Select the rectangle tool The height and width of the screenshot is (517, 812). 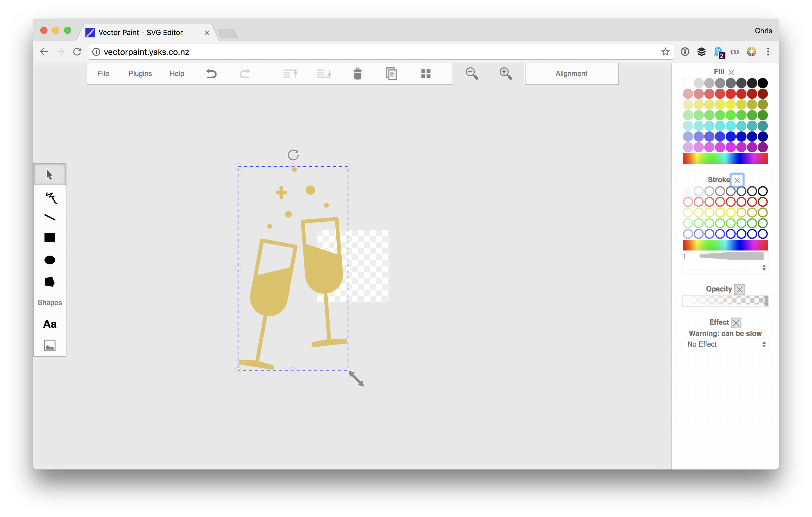tap(50, 237)
